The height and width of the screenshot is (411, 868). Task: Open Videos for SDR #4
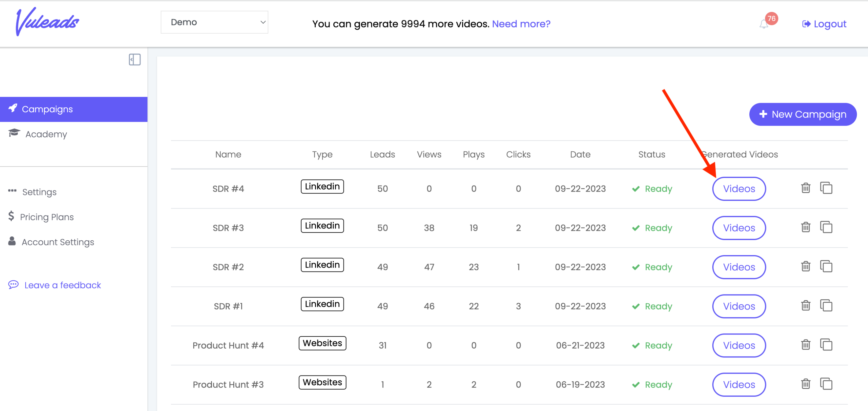coord(739,189)
